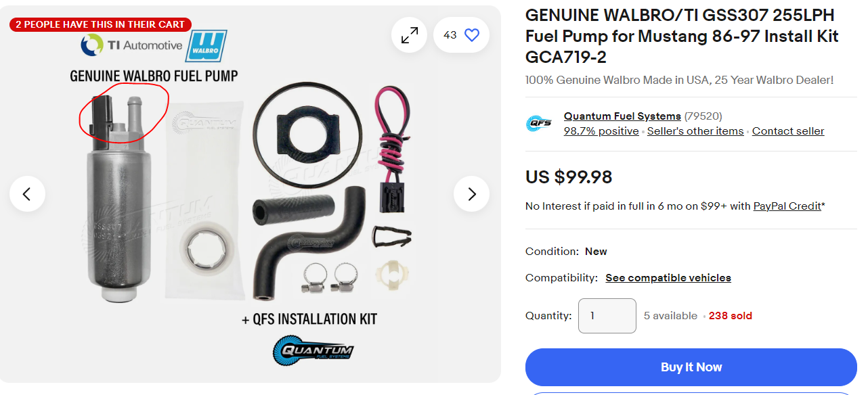The height and width of the screenshot is (395, 868).
Task: Click the Walbro logo in the product image
Action: [206, 46]
